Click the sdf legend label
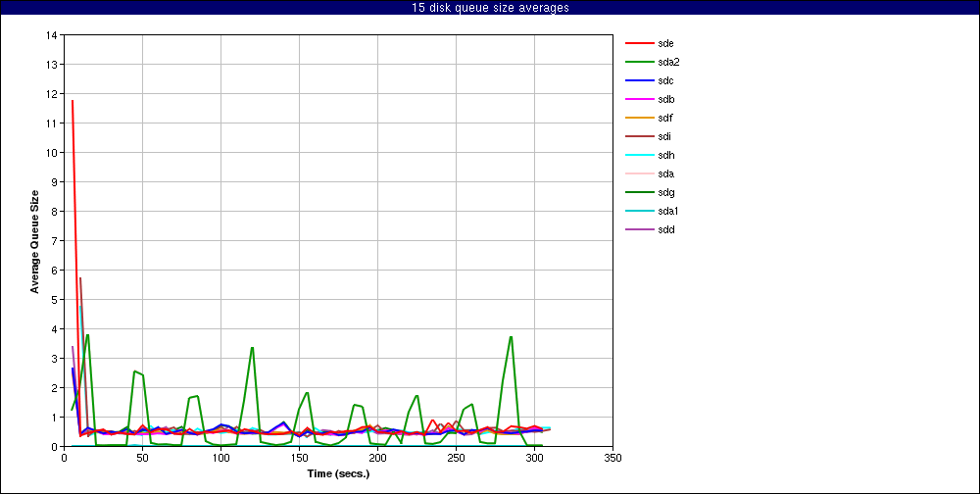The width and height of the screenshot is (980, 494). pyautogui.click(x=665, y=119)
